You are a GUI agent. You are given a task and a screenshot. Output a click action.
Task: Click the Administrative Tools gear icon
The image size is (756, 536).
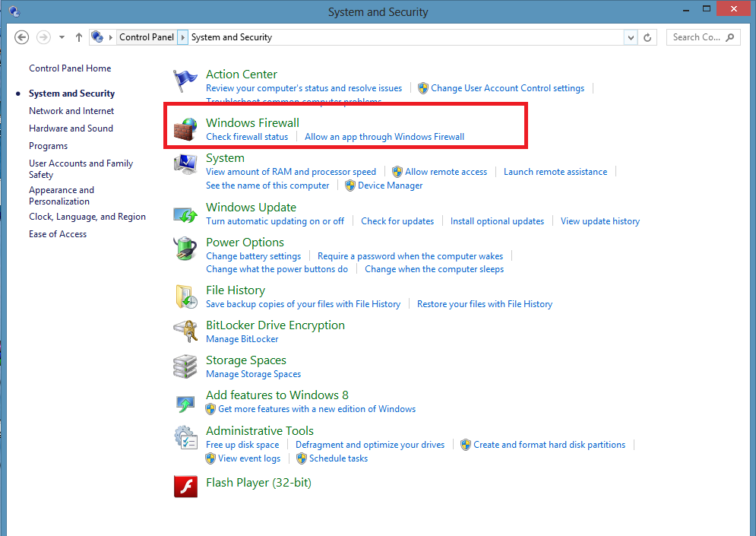click(185, 437)
